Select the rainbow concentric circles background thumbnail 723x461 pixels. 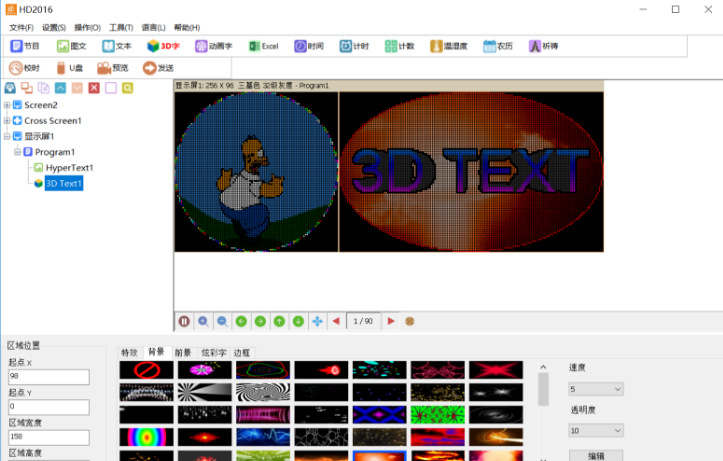pyautogui.click(x=147, y=437)
